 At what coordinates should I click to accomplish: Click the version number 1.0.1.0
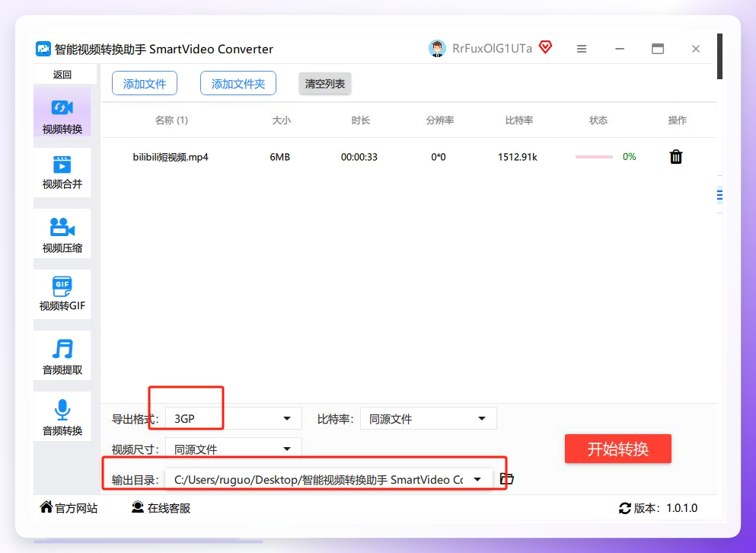[681, 508]
